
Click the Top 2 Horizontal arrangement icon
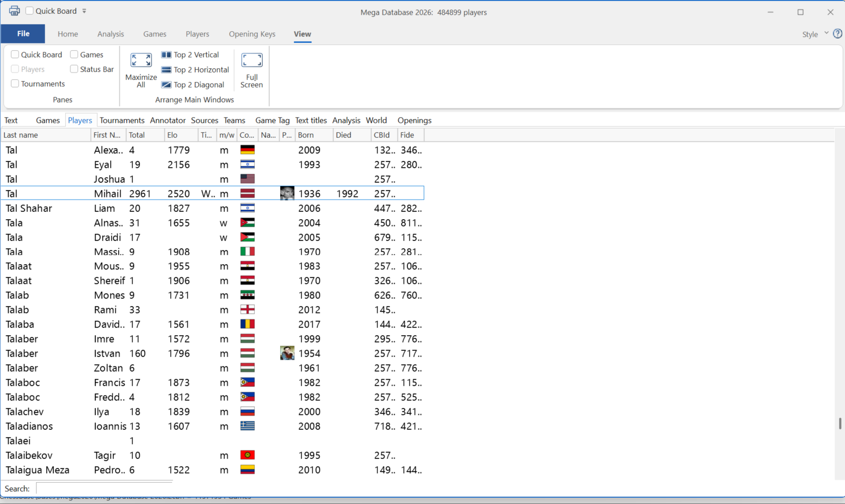pyautogui.click(x=166, y=70)
